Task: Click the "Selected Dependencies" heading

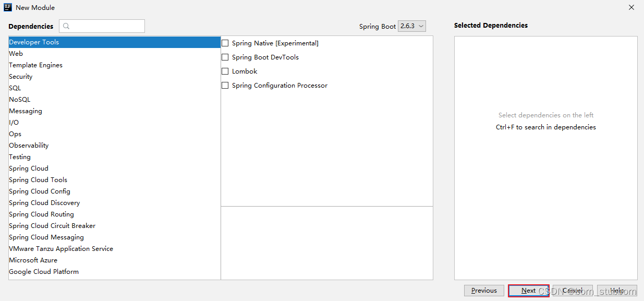Action: tap(491, 25)
